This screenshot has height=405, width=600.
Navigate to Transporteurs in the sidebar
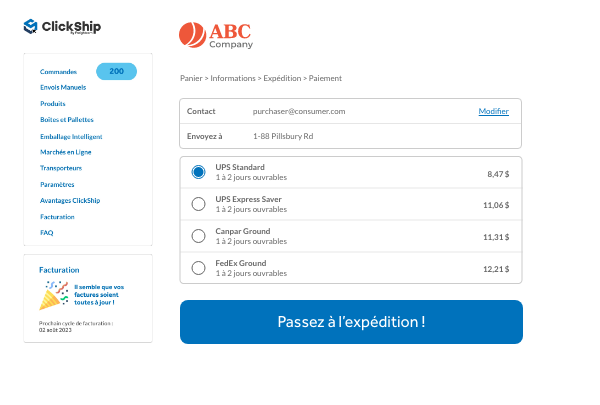point(61,168)
